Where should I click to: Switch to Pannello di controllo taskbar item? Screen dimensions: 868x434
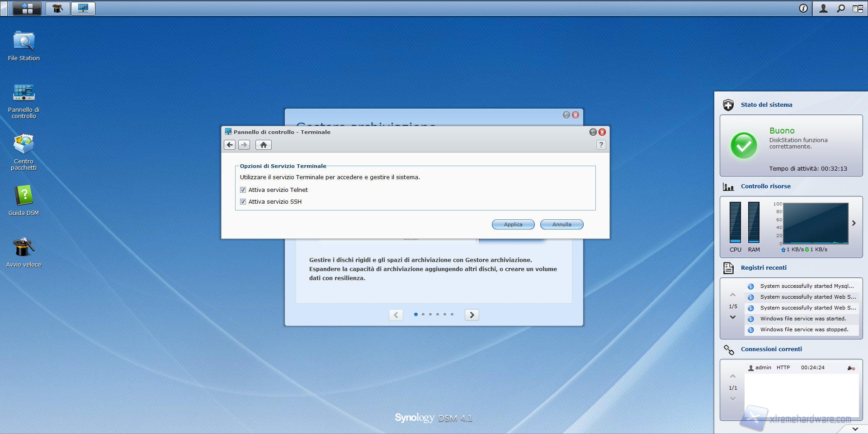(83, 8)
